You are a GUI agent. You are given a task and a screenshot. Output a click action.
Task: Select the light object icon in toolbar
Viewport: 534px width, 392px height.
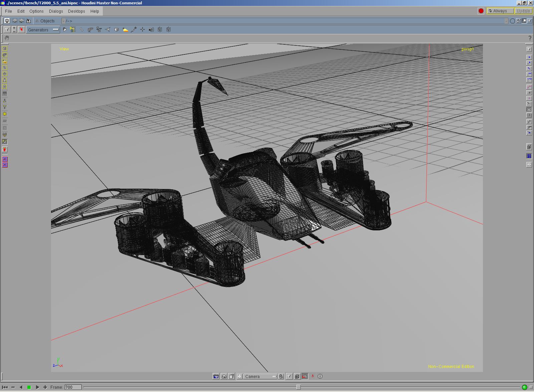125,30
